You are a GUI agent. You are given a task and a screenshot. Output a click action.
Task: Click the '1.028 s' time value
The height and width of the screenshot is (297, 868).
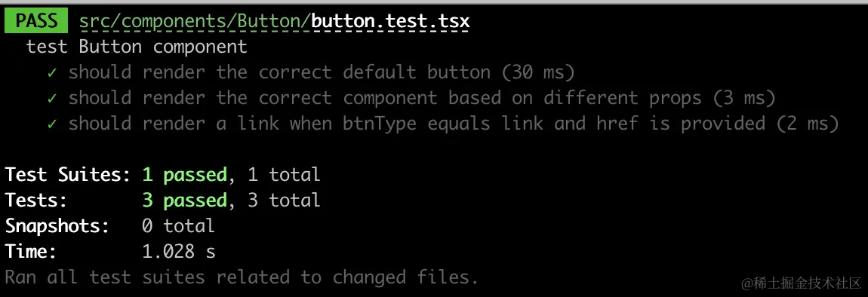tap(179, 252)
